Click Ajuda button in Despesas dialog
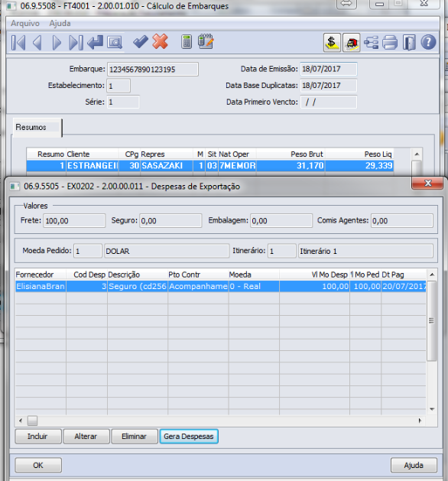448x481 pixels. pos(414,465)
